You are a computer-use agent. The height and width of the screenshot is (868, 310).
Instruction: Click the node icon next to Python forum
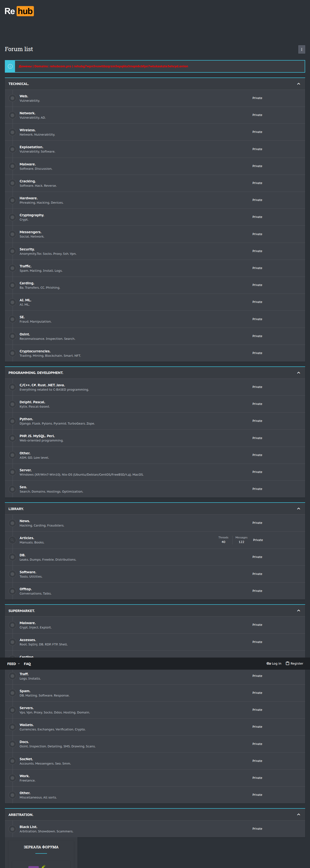[12, 421]
